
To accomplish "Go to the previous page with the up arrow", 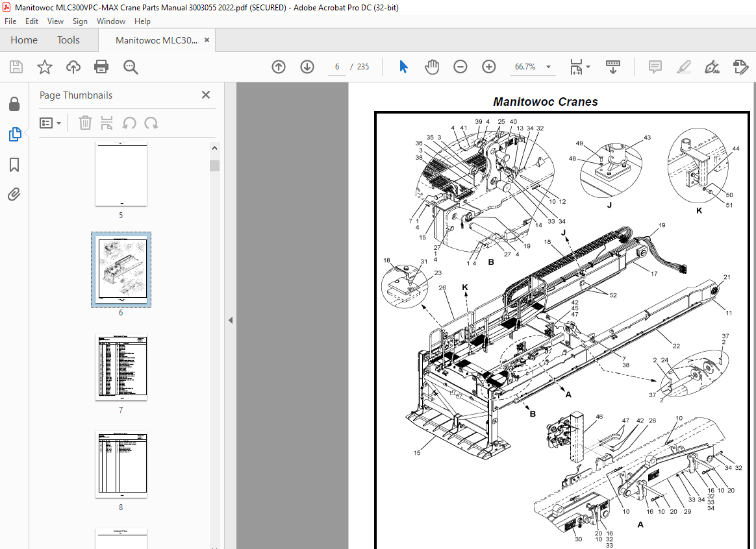I will click(x=279, y=67).
